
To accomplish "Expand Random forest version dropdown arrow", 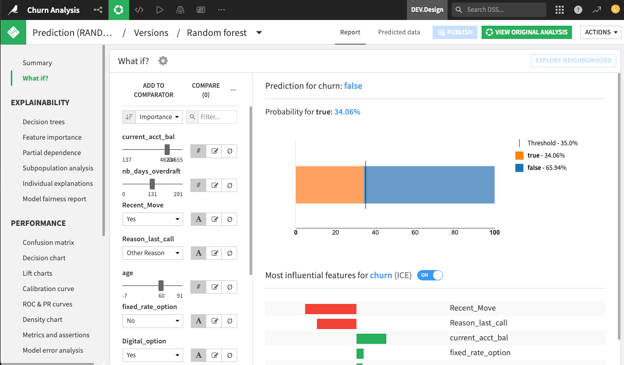I will click(259, 33).
